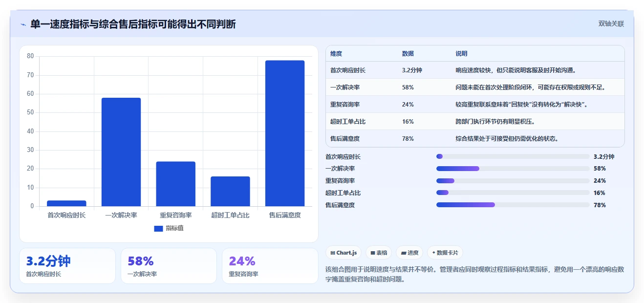Click the 维度 table column header
The image size is (644, 303).
(x=336, y=53)
